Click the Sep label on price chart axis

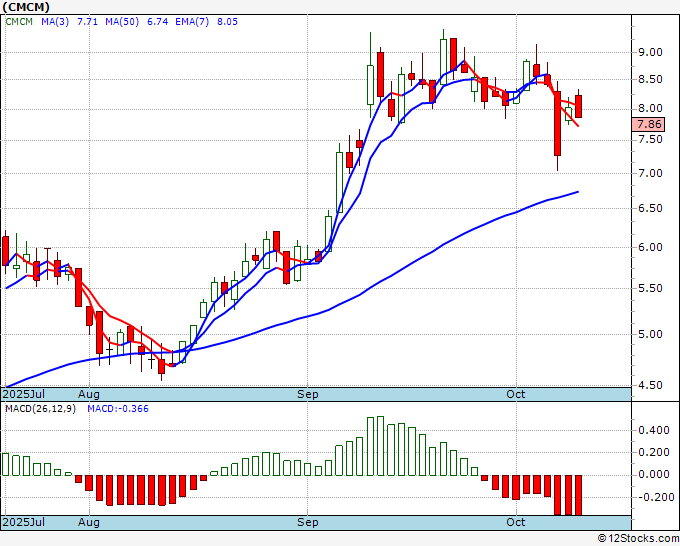(307, 394)
